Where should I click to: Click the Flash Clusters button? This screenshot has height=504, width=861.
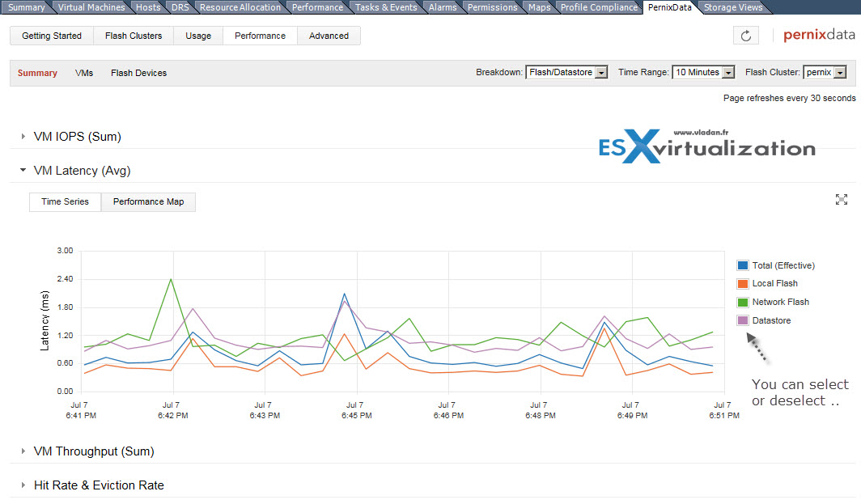pos(134,36)
